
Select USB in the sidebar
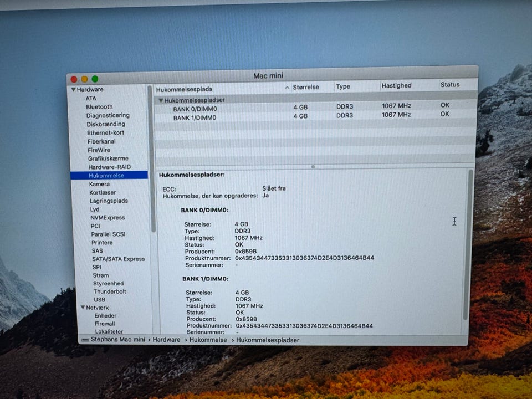pyautogui.click(x=99, y=300)
